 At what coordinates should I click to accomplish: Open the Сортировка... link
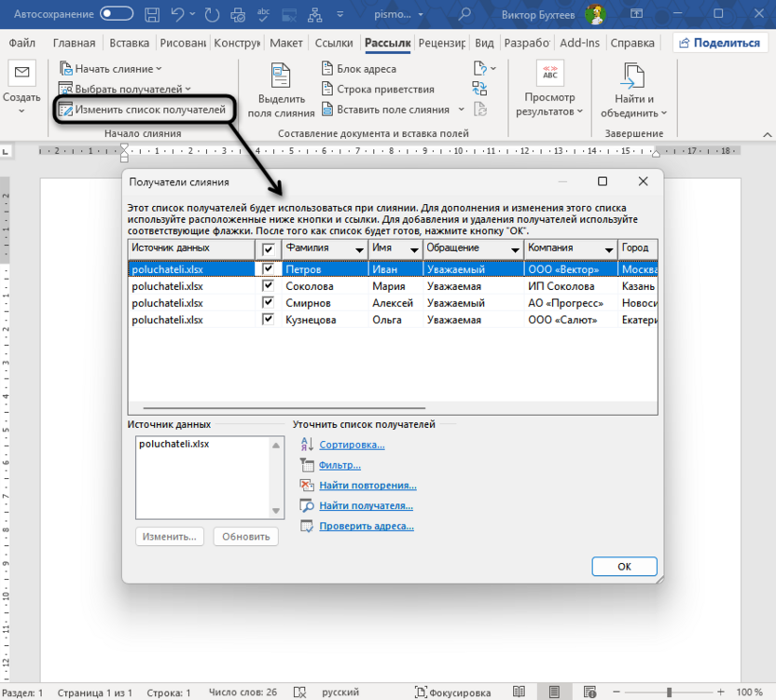tap(352, 445)
